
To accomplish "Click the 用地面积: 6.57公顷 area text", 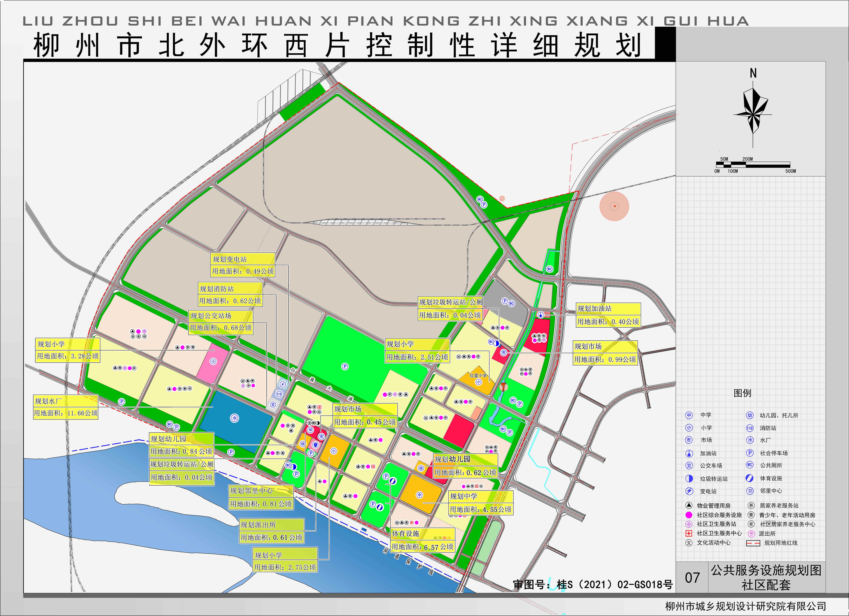I will [423, 547].
